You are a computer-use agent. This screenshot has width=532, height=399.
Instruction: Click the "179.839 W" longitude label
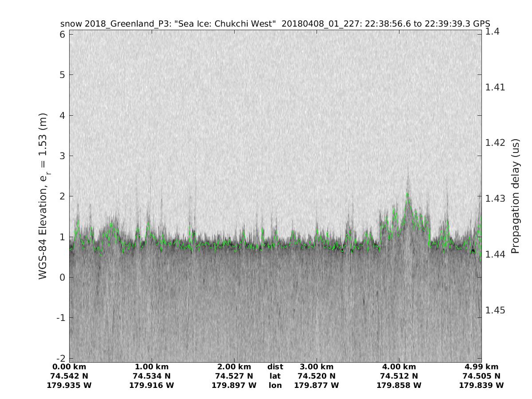481,385
